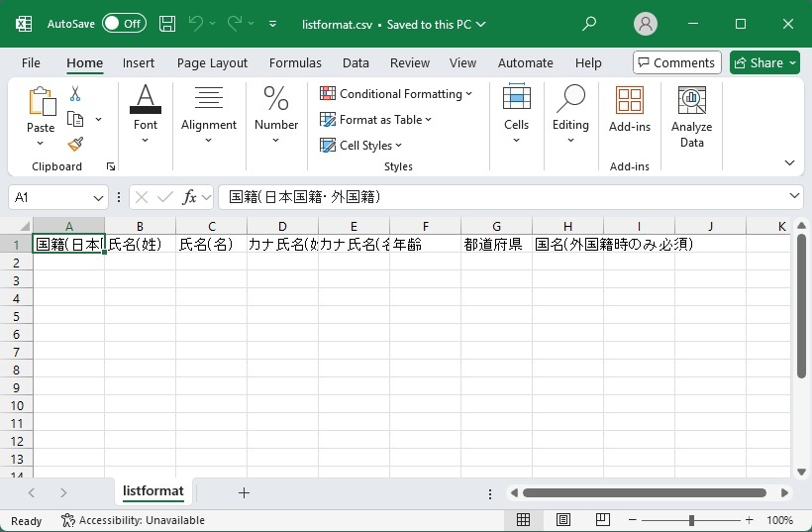
Task: Open the Formulas tab
Action: click(x=295, y=63)
